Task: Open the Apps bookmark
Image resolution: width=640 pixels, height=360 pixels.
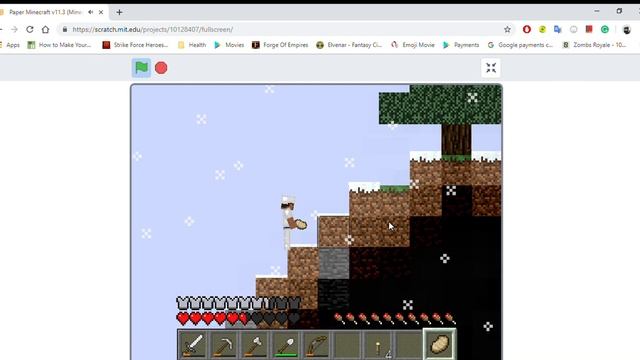Action: tap(10, 45)
